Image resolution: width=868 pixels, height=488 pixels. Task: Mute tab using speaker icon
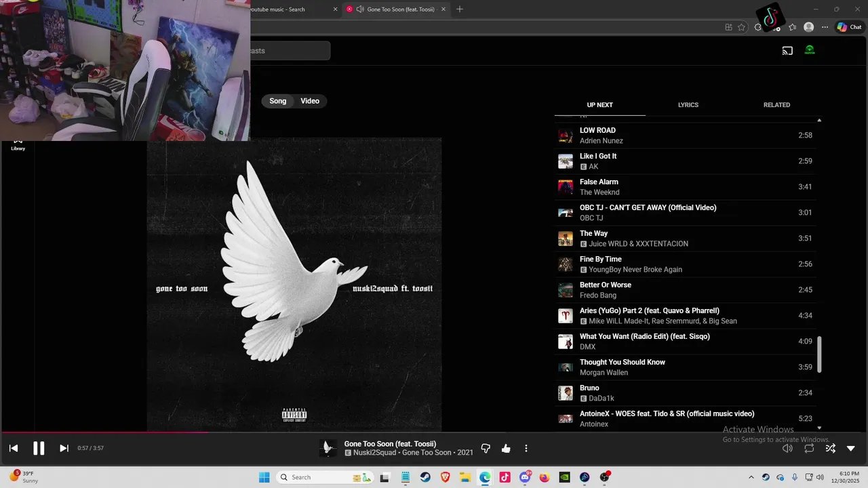coord(360,9)
